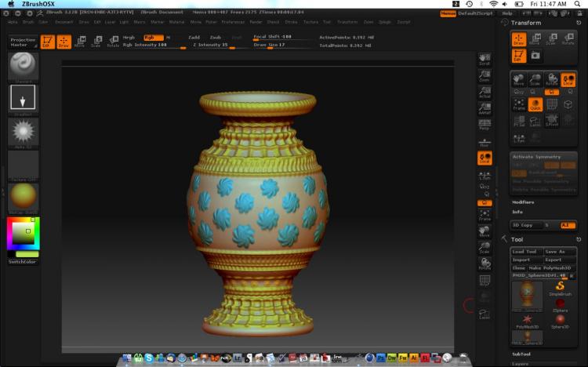Click the Frame icon in Transform panel

(518, 104)
